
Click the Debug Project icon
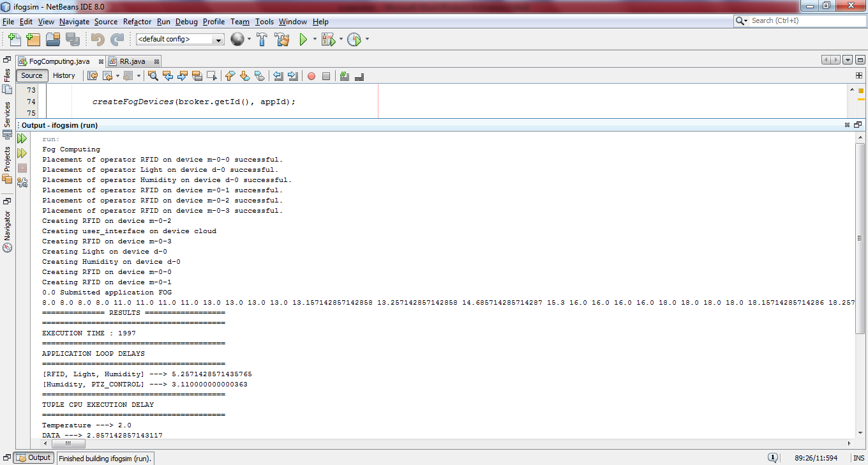(328, 40)
